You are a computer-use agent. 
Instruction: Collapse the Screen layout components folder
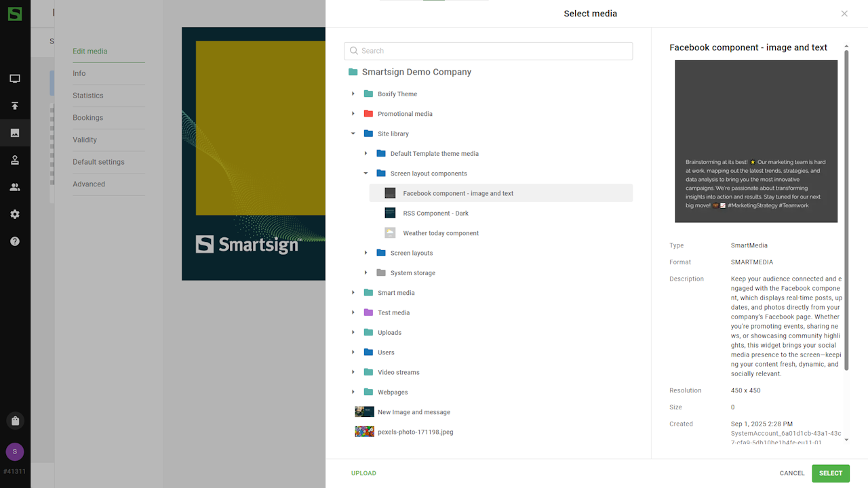(366, 174)
